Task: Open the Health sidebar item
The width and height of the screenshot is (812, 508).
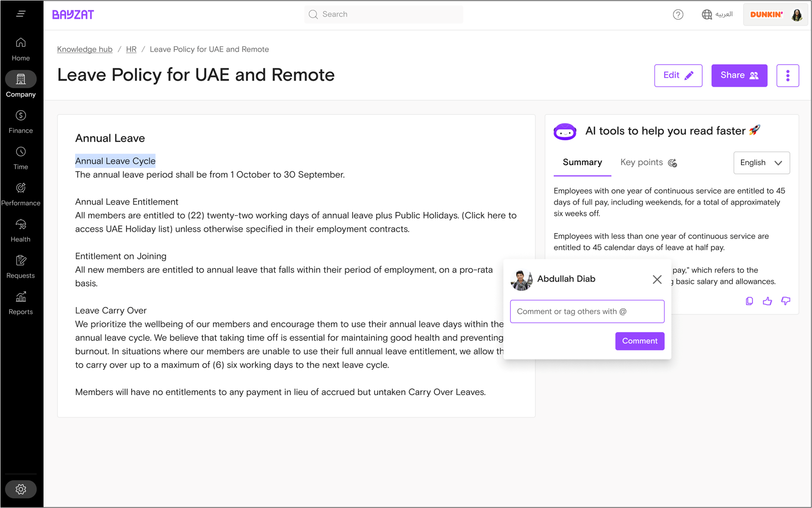Action: [21, 231]
